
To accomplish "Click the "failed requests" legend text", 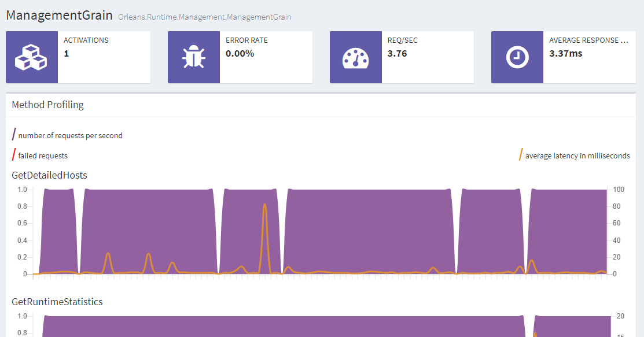I will point(43,155).
